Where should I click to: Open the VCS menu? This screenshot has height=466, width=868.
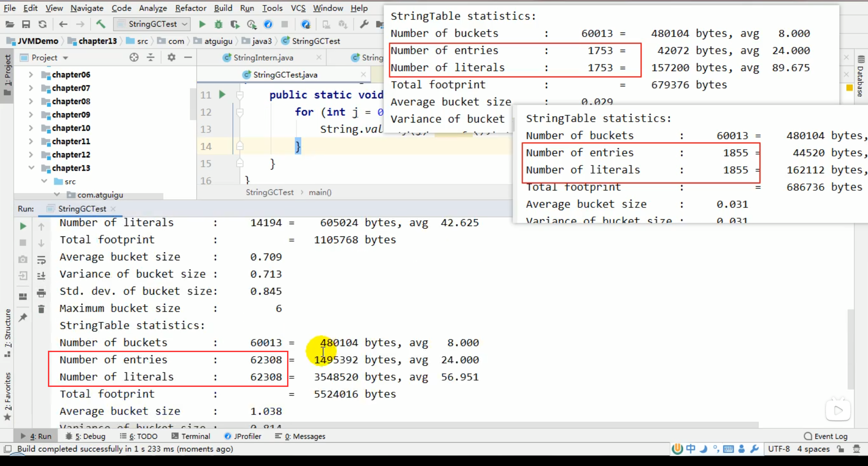click(x=298, y=8)
